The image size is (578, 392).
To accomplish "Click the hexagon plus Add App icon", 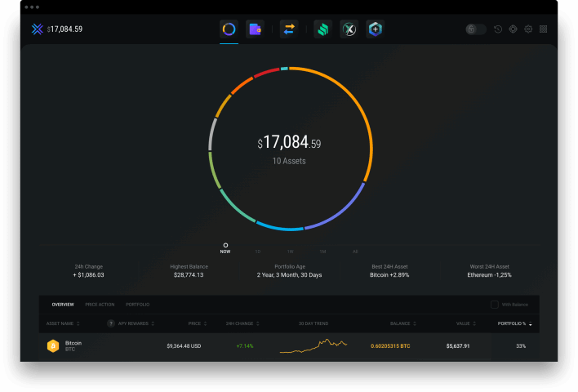I will click(x=376, y=29).
